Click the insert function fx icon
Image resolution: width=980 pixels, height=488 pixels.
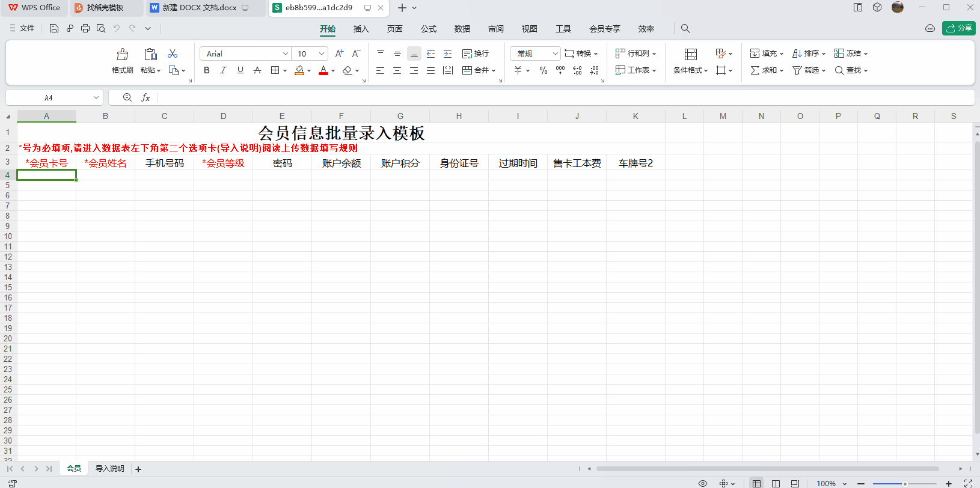[x=145, y=97]
